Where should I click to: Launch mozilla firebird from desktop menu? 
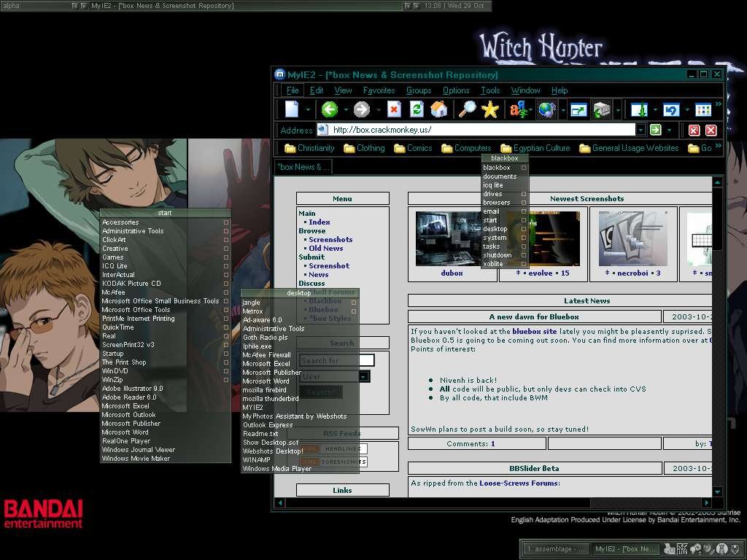coord(264,390)
